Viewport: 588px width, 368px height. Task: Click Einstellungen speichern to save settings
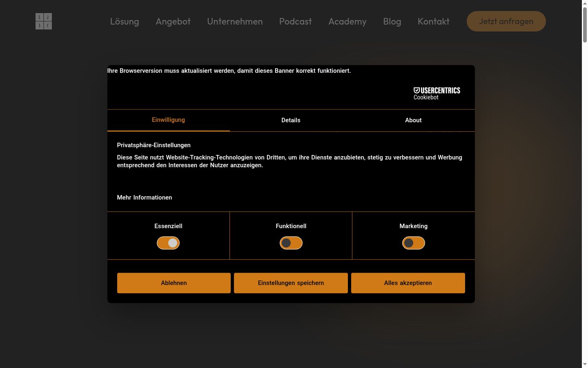point(291,283)
